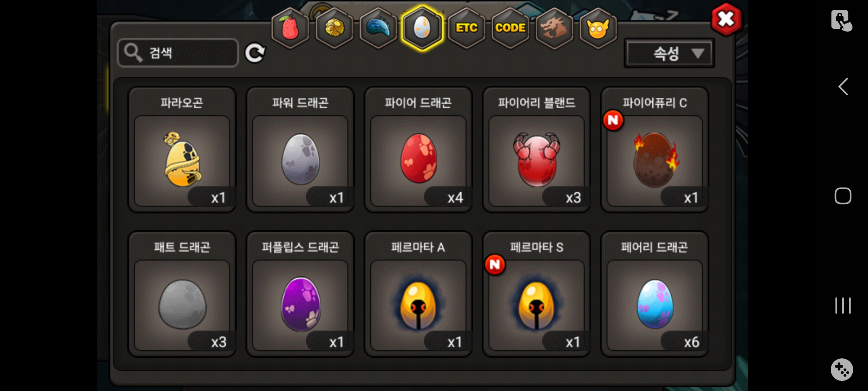Click the 검색 search field
The height and width of the screenshot is (391, 868).
(178, 53)
